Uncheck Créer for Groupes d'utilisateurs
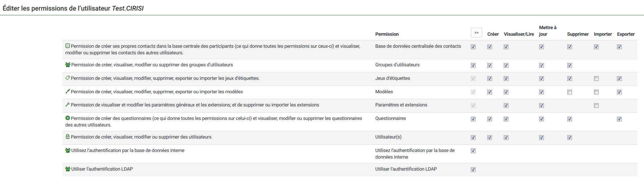This screenshot has height=183, width=644. point(489,66)
